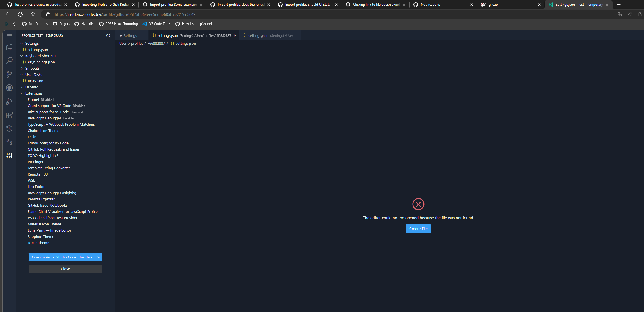This screenshot has width=644, height=312.
Task: Open the Explorer view in the activity bar
Action: [9, 47]
